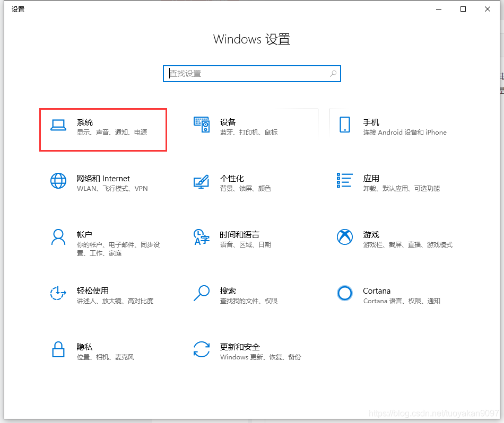Click the 轻松使用 heading text

click(x=92, y=291)
